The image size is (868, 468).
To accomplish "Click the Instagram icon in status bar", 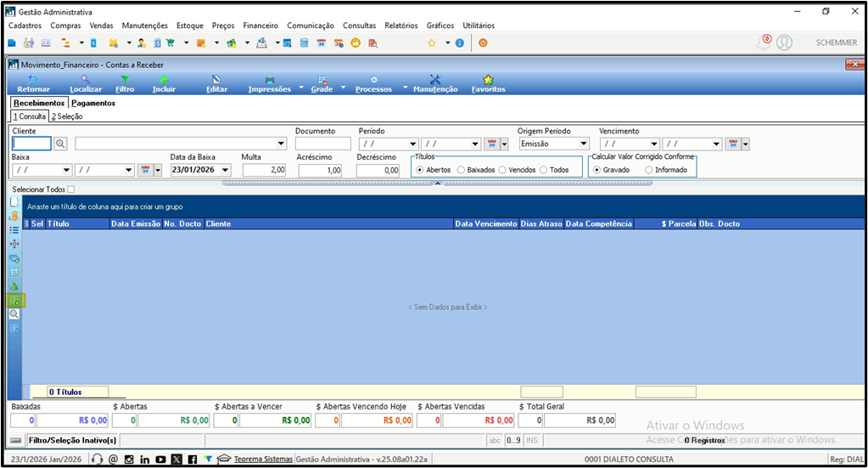I will point(129,460).
